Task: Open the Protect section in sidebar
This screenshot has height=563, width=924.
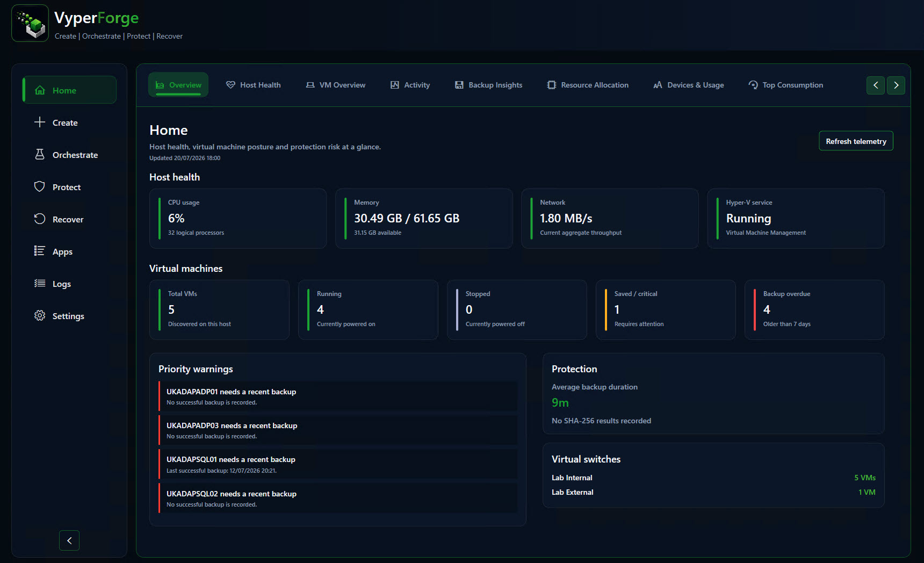Action: [69, 187]
